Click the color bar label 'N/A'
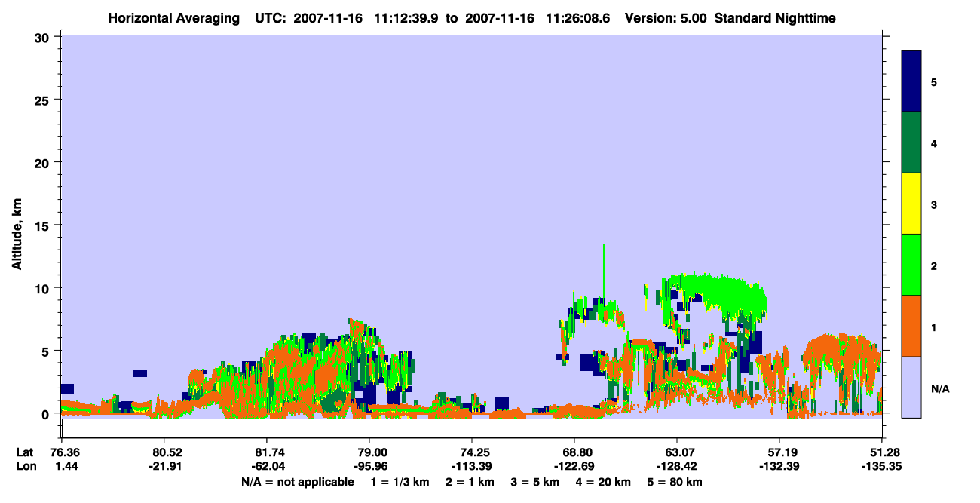980x503 pixels. coord(939,388)
